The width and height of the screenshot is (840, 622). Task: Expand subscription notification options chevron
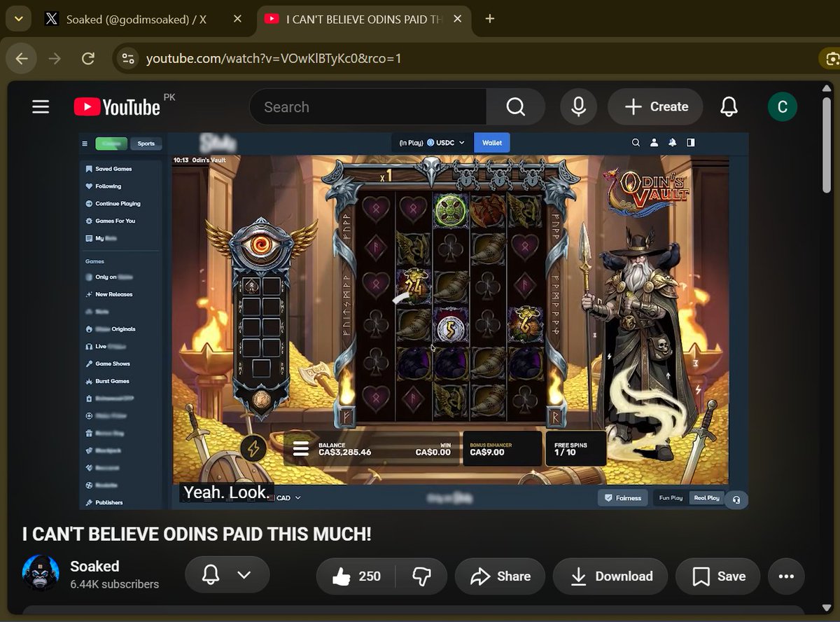244,576
